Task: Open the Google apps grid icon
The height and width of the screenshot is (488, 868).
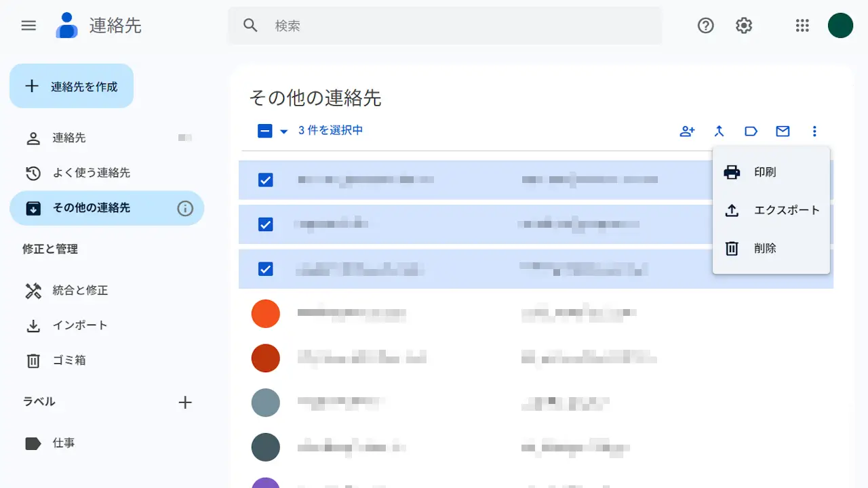Action: point(802,26)
